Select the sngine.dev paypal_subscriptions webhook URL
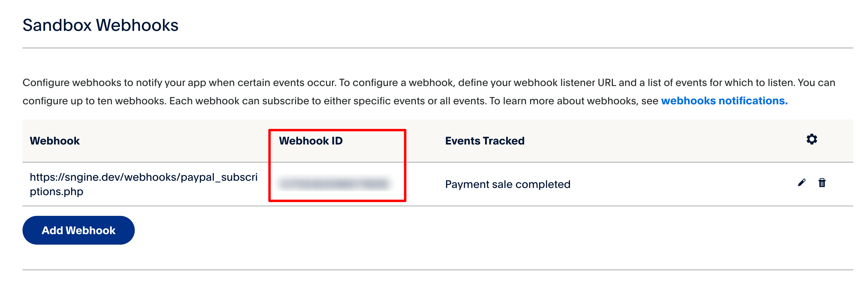 143,177
